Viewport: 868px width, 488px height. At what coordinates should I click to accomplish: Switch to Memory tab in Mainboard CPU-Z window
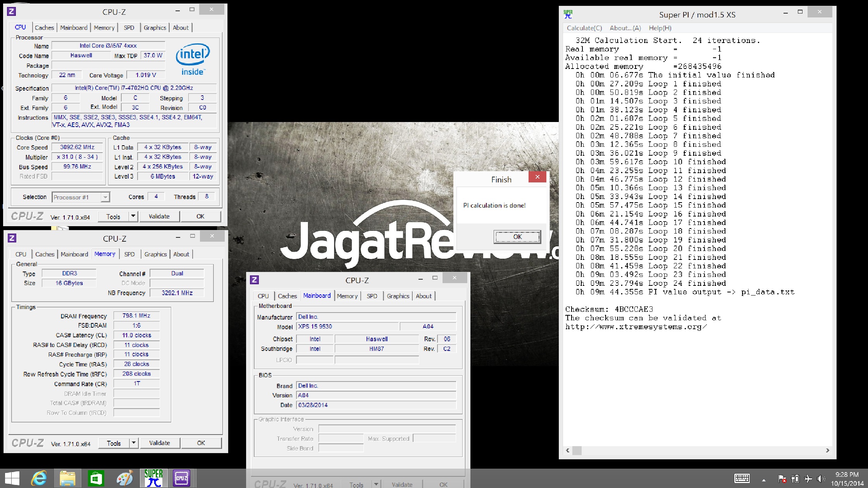coord(347,296)
